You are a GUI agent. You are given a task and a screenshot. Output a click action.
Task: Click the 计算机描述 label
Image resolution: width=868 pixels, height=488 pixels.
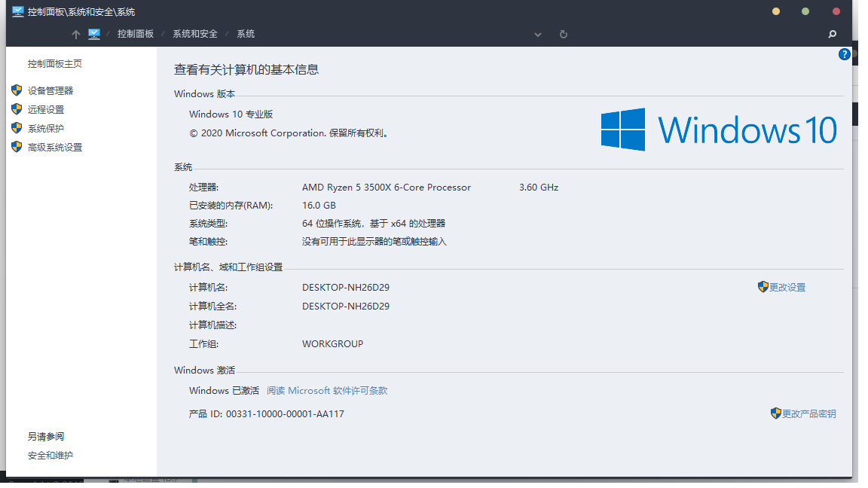(212, 325)
